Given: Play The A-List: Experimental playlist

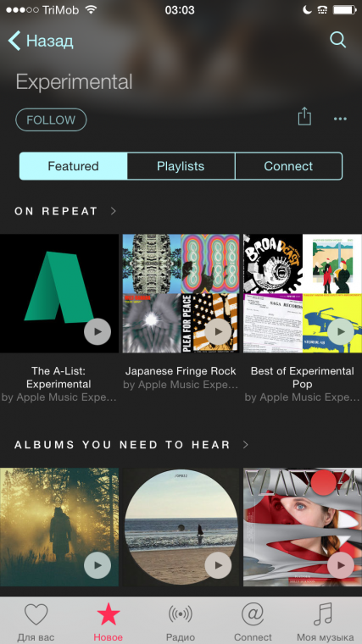Looking at the screenshot, I should 97,331.
